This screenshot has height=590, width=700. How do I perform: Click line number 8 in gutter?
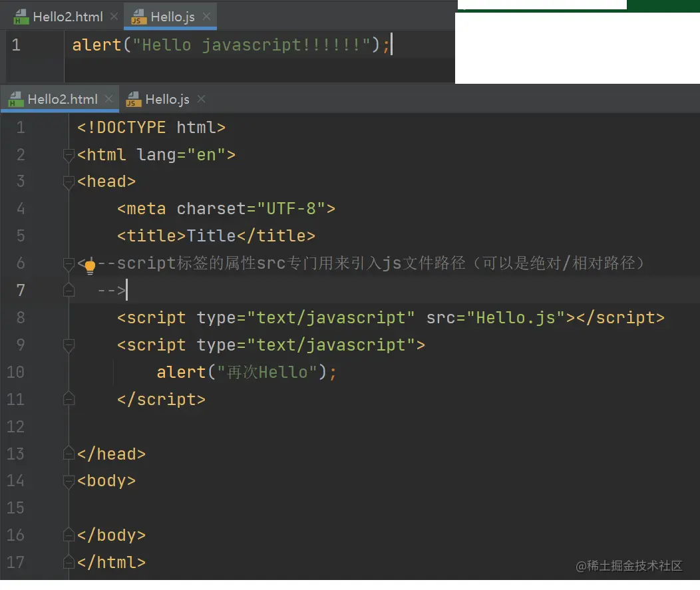(21, 318)
